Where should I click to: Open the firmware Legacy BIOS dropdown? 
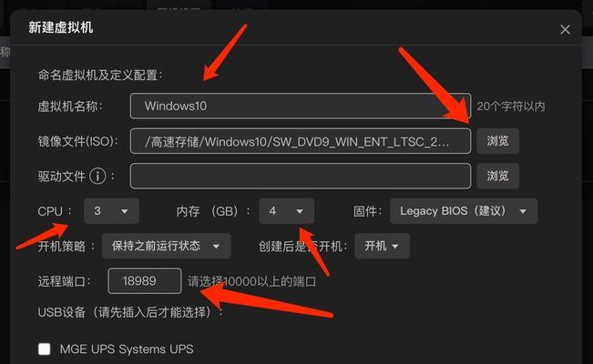(464, 211)
